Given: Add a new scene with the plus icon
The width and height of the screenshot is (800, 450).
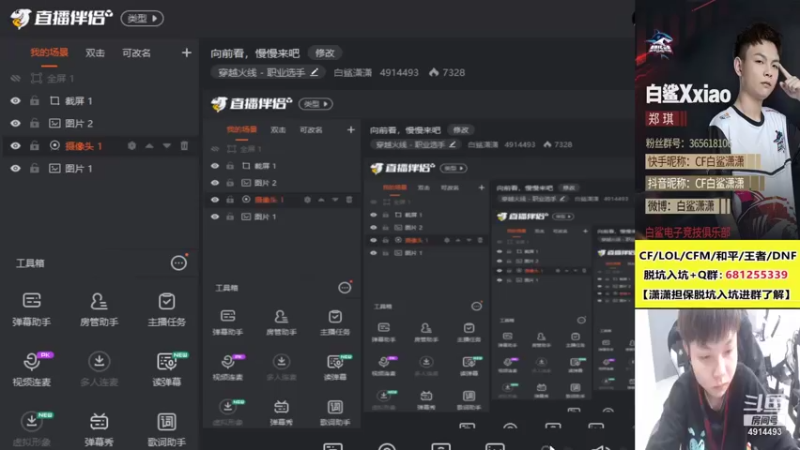Looking at the screenshot, I should pyautogui.click(x=186, y=53).
